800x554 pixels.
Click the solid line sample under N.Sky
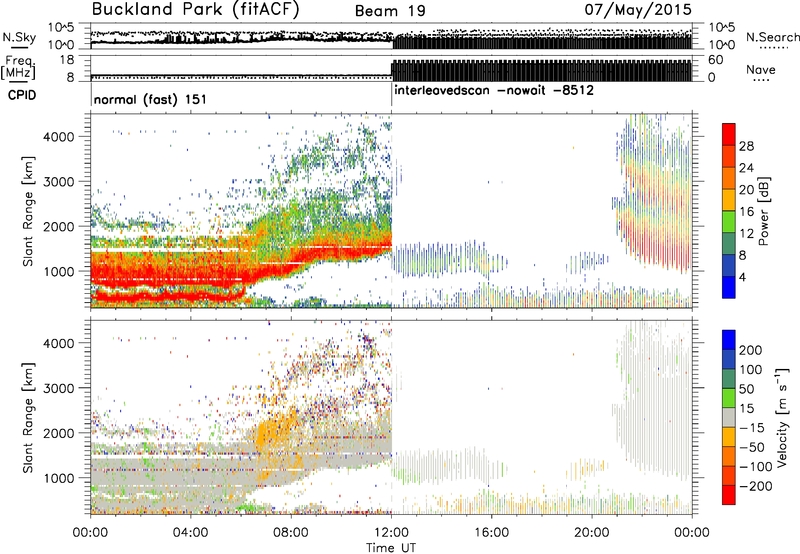19,47
